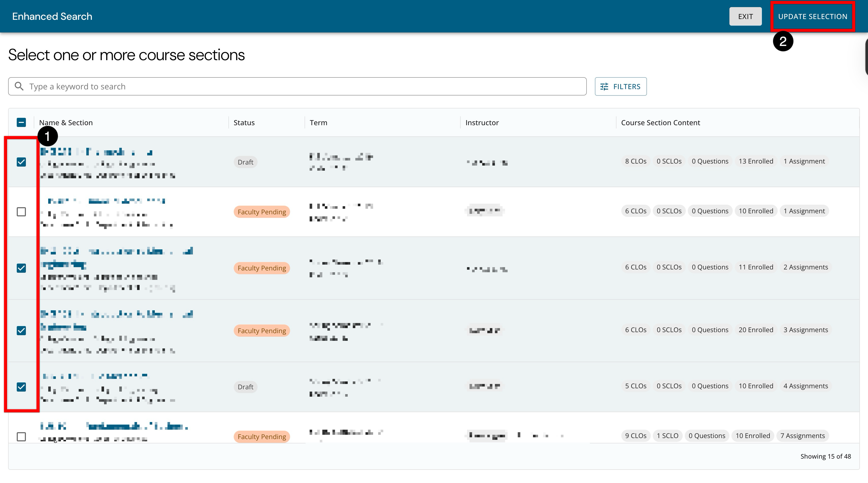
Task: Sort by Status column header
Action: tap(244, 123)
